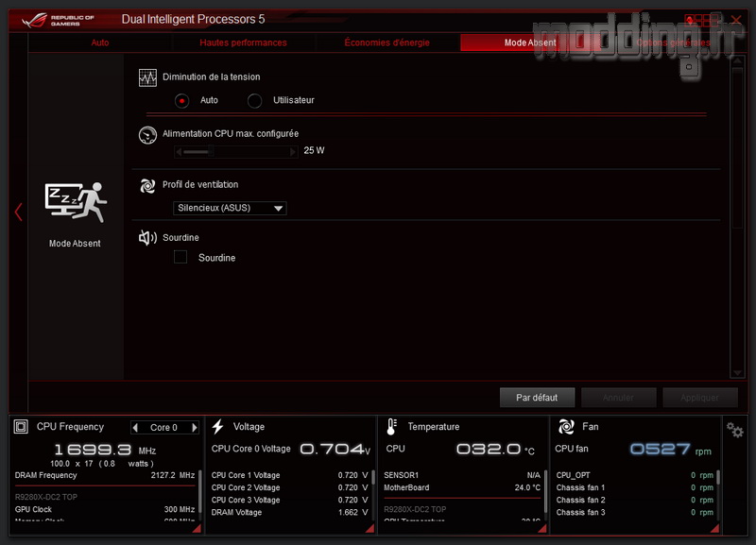Open the Hautes performances tab
The width and height of the screenshot is (756, 545).
[x=243, y=43]
